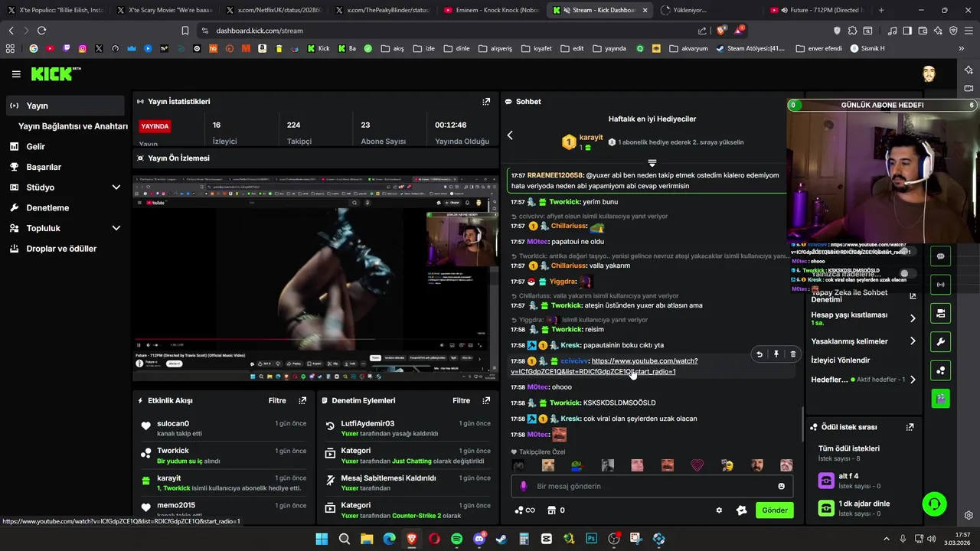980x551 pixels.
Task: Pop out the Yapay Zeka ile Sohbet Denetimi panel
Action: click(x=913, y=296)
